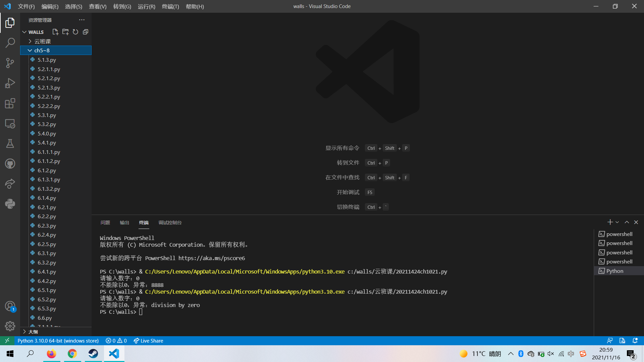Viewport: 644px width, 362px height.
Task: Maximize the terminal panel with up chevron
Action: pyautogui.click(x=627, y=222)
